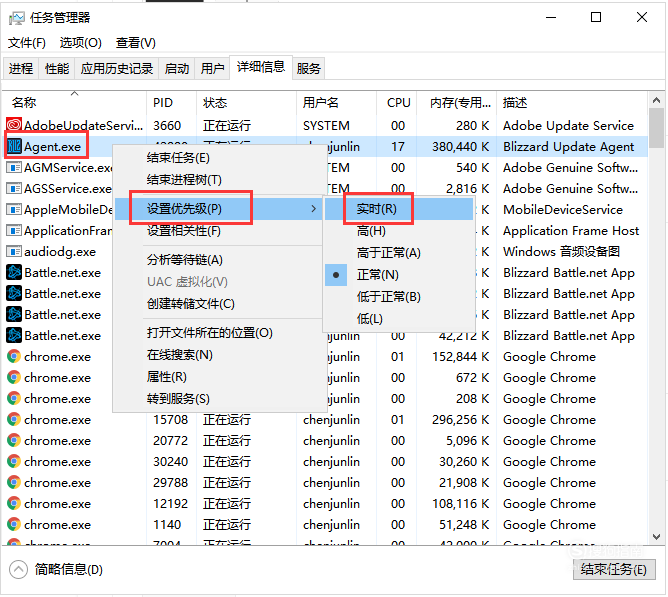This screenshot has width=668, height=597.
Task: Sort by Status (状态) column header
Action: coord(247,102)
